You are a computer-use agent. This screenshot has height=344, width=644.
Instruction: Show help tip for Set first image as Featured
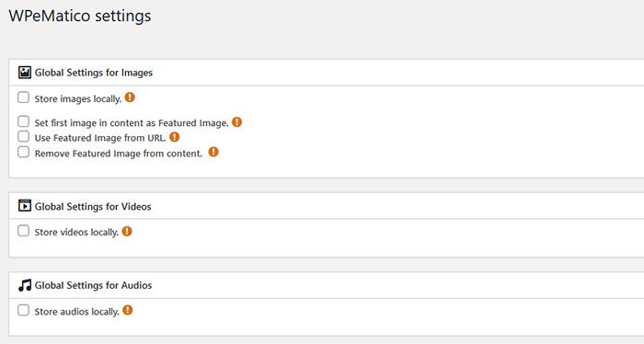[237, 122]
